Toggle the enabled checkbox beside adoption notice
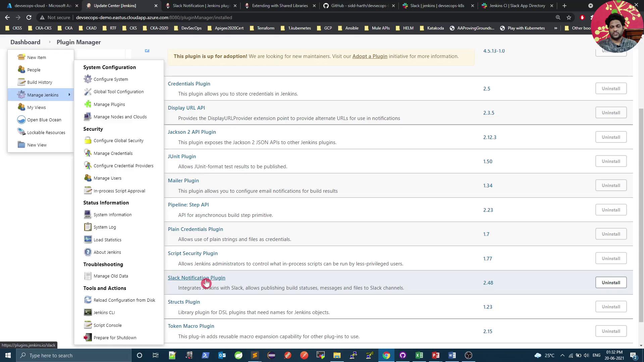 pos(147,51)
